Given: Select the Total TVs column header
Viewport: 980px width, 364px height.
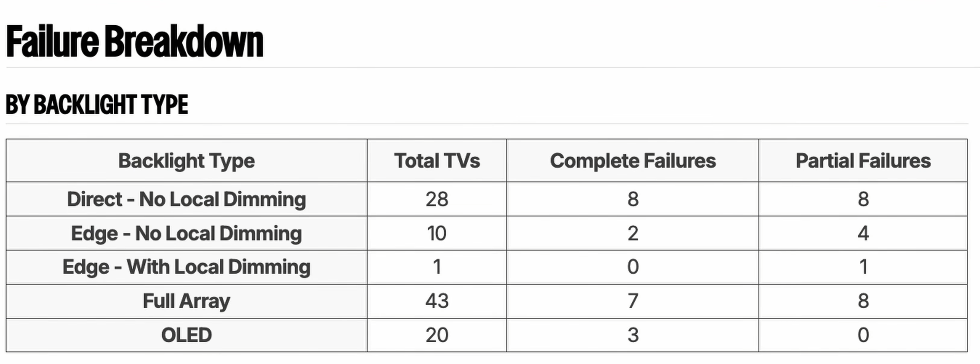Looking at the screenshot, I should [x=437, y=161].
